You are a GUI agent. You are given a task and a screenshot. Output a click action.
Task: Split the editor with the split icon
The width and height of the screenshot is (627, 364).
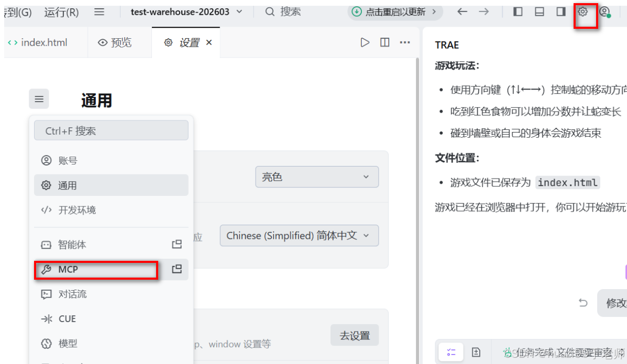384,42
